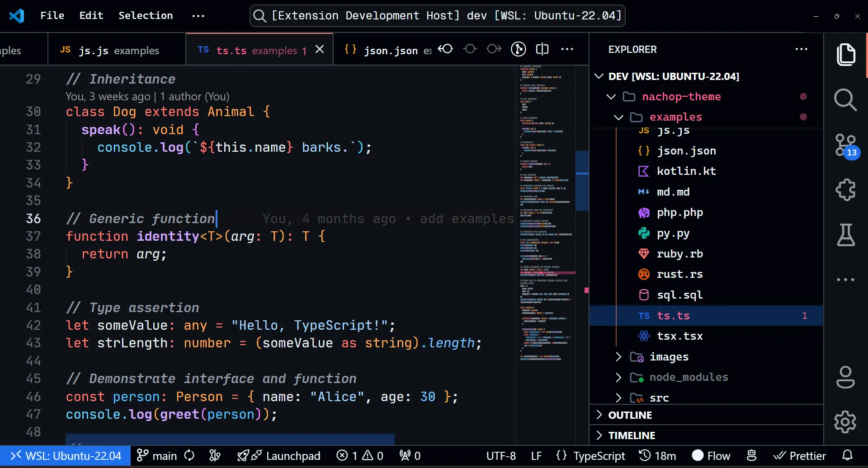Open tsx.tsx file in explorer
Viewport: 868px width, 468px height.
[706, 336]
